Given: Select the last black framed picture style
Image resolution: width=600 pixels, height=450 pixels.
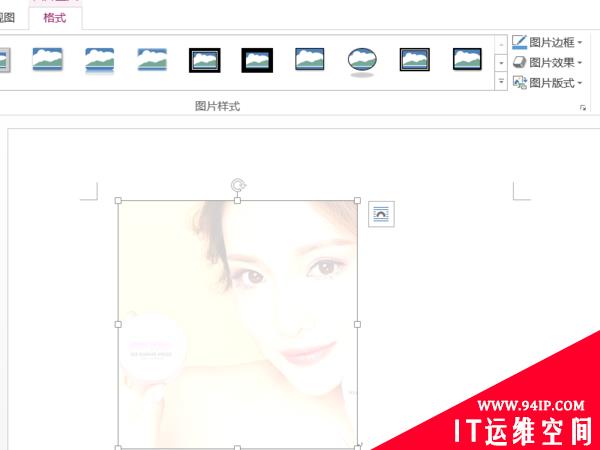Looking at the screenshot, I should pyautogui.click(x=467, y=59).
